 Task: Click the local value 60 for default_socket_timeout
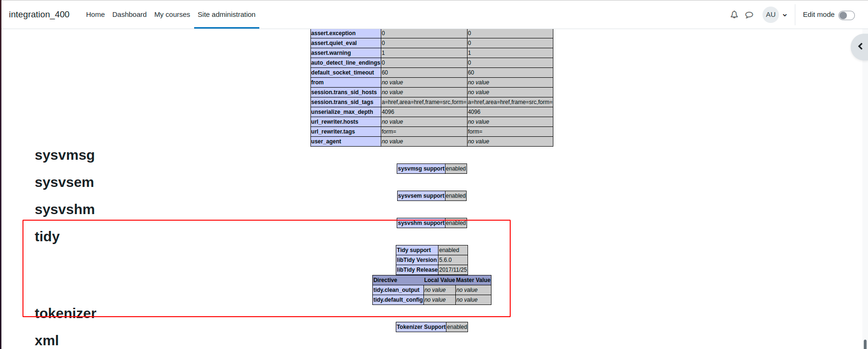click(x=424, y=73)
